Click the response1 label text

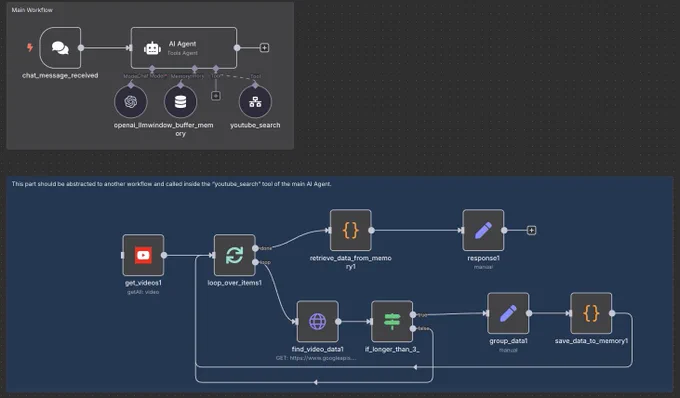(483, 258)
